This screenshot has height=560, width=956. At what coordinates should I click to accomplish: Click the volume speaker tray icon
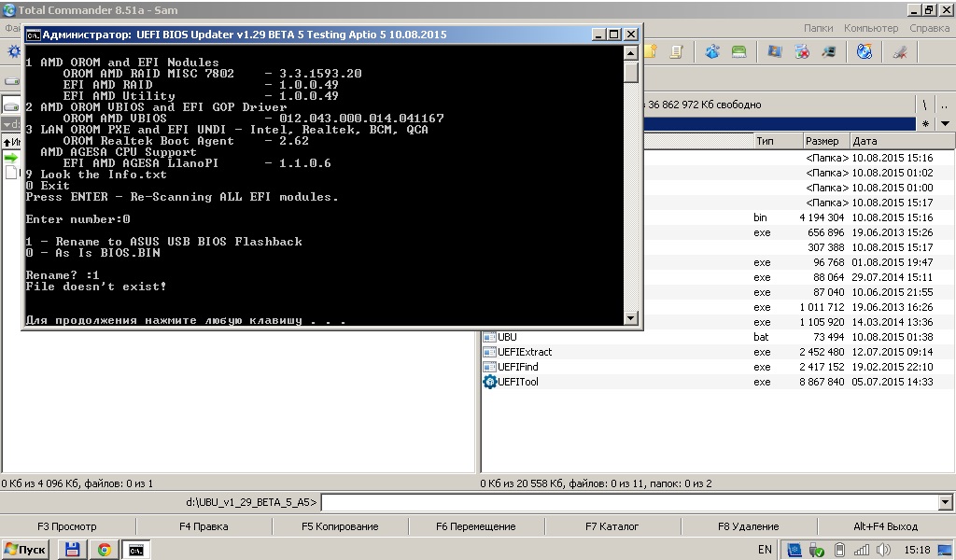883,550
